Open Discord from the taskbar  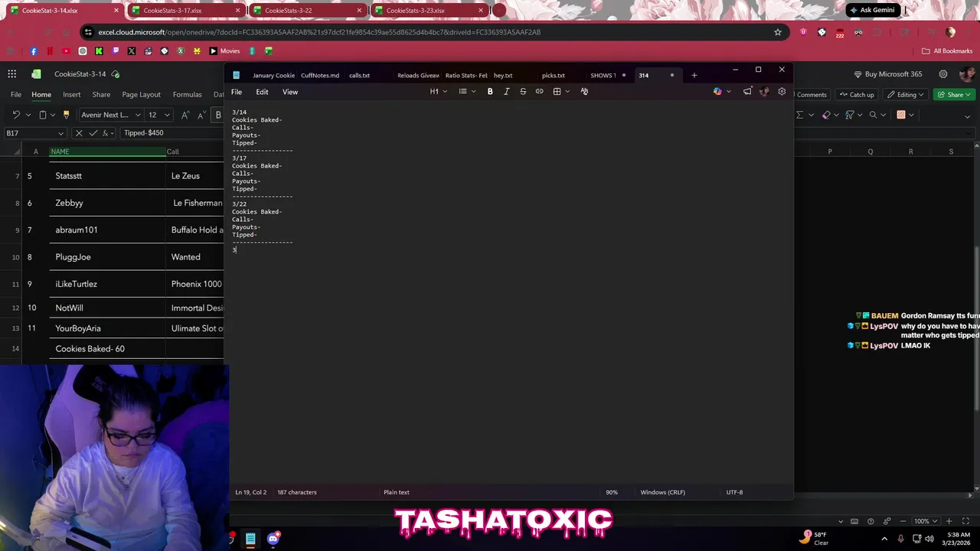coord(273,539)
